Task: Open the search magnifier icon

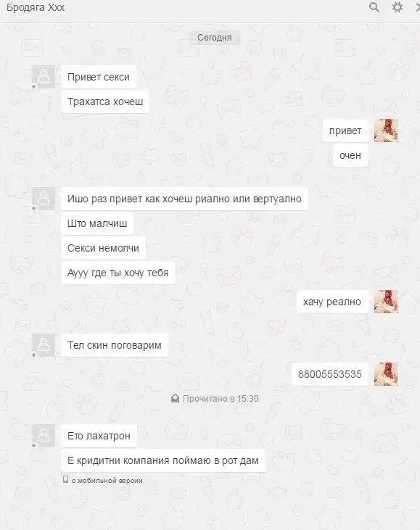Action: click(x=374, y=7)
